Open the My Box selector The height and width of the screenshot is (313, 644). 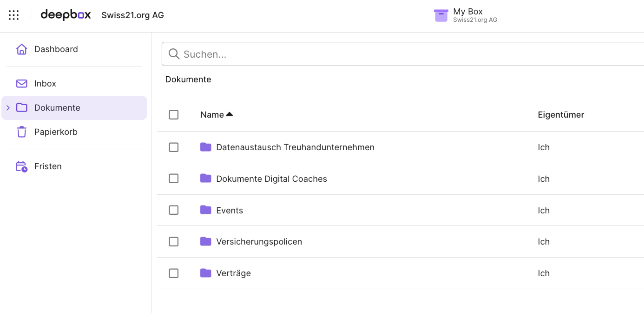(466, 15)
